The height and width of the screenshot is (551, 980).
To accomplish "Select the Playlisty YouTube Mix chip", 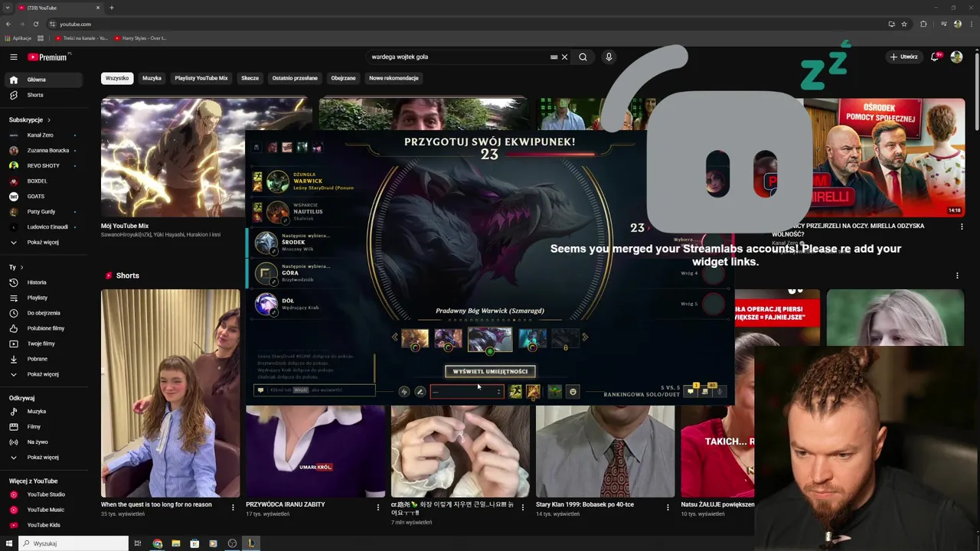I will (x=201, y=78).
